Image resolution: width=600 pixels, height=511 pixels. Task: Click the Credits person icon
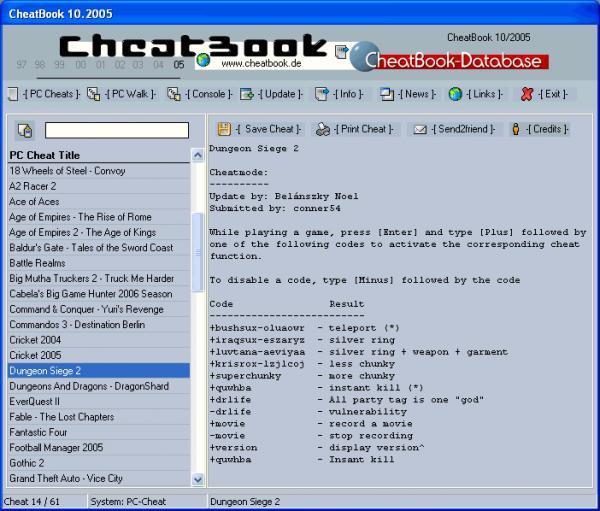point(516,129)
